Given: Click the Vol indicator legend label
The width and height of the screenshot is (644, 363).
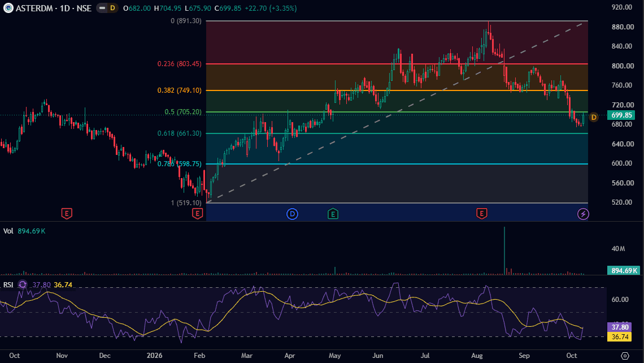Looking at the screenshot, I should coord(8,231).
